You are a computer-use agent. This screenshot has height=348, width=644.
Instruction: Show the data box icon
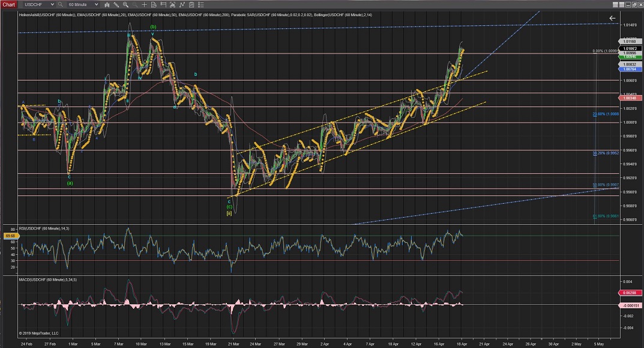click(154, 5)
